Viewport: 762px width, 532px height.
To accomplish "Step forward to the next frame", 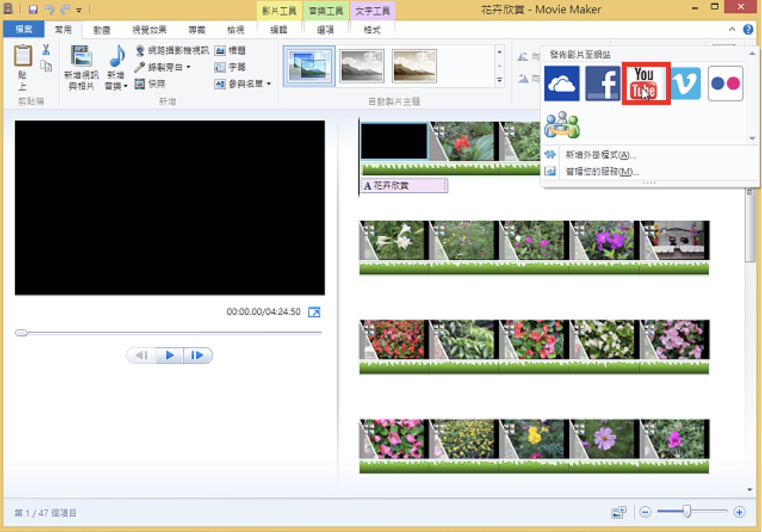I will pyautogui.click(x=198, y=355).
